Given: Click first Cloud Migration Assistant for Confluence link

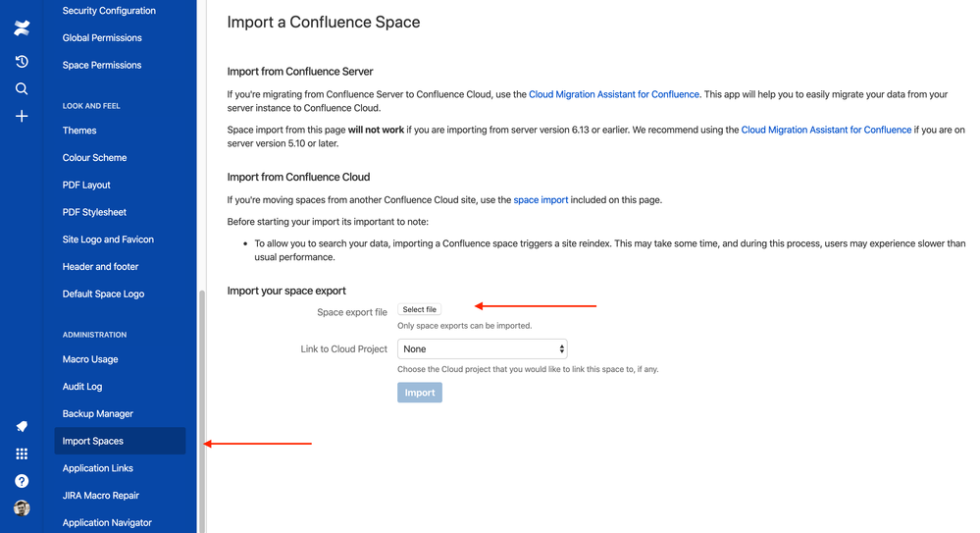Looking at the screenshot, I should click(x=614, y=94).
